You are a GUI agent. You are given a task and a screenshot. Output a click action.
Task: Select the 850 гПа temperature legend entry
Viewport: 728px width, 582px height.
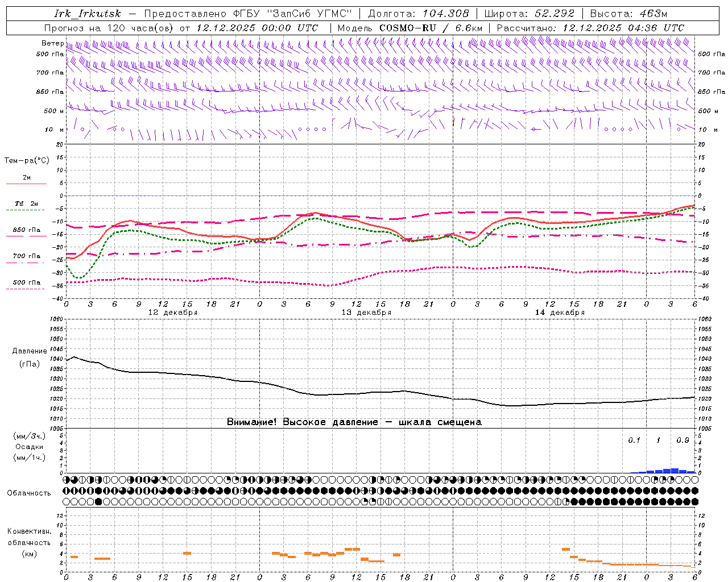(x=26, y=230)
